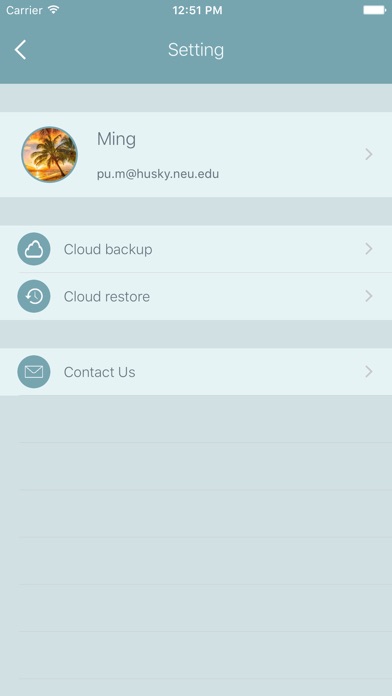
Task: Check the Wi-Fi status icon
Action: (x=54, y=10)
